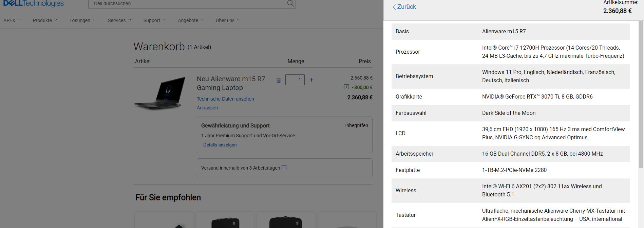Image resolution: width=644 pixels, height=228 pixels.
Task: Click the quantity input field showing 1
Action: click(x=295, y=80)
